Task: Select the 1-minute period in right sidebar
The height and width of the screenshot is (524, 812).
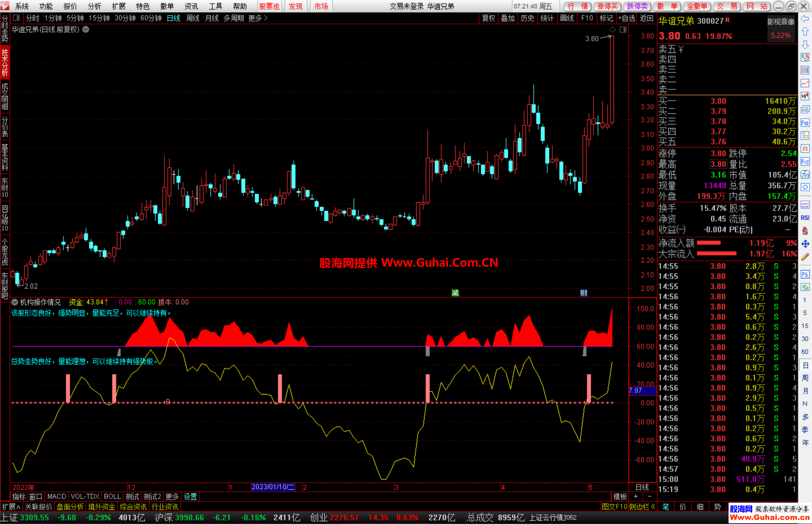Action: tap(805, 300)
